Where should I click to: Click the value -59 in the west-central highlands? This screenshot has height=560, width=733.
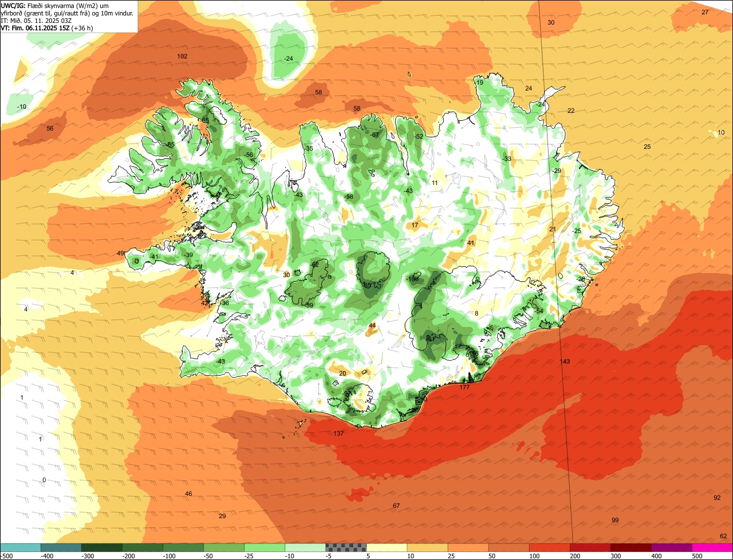(x=309, y=305)
